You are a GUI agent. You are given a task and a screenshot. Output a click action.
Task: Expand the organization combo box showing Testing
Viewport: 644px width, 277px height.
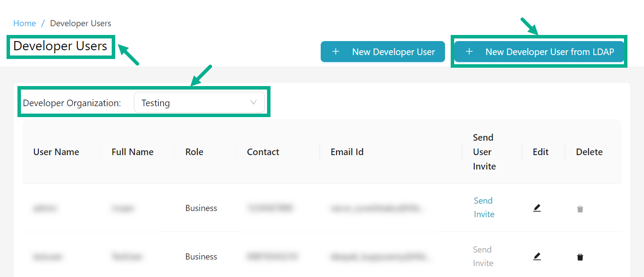click(x=199, y=102)
